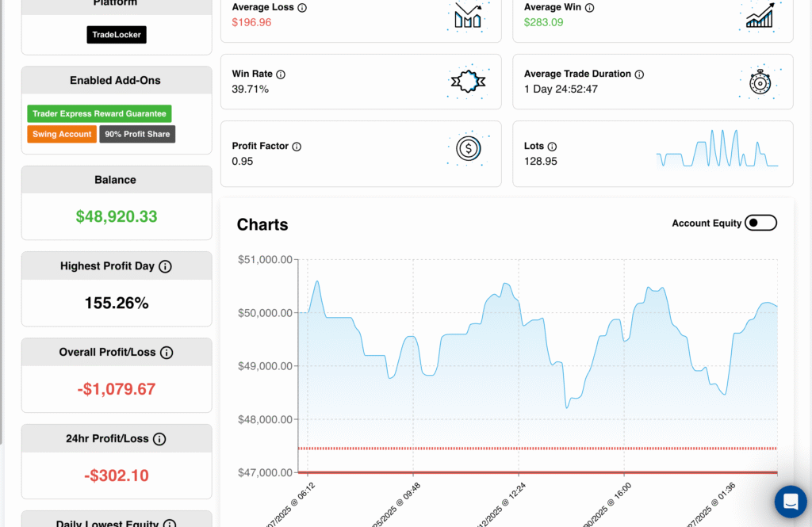812x527 pixels.
Task: Click the 90% Profit Share tag
Action: coord(137,135)
